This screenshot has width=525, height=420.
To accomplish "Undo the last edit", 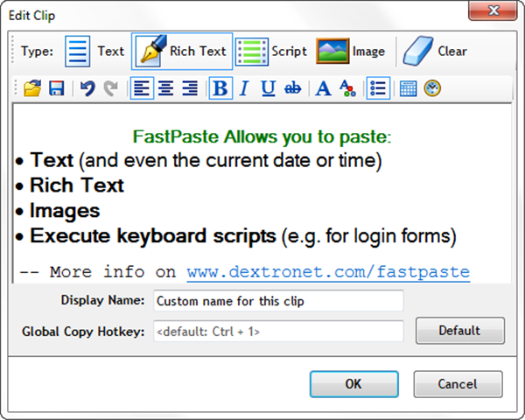I will coord(87,88).
